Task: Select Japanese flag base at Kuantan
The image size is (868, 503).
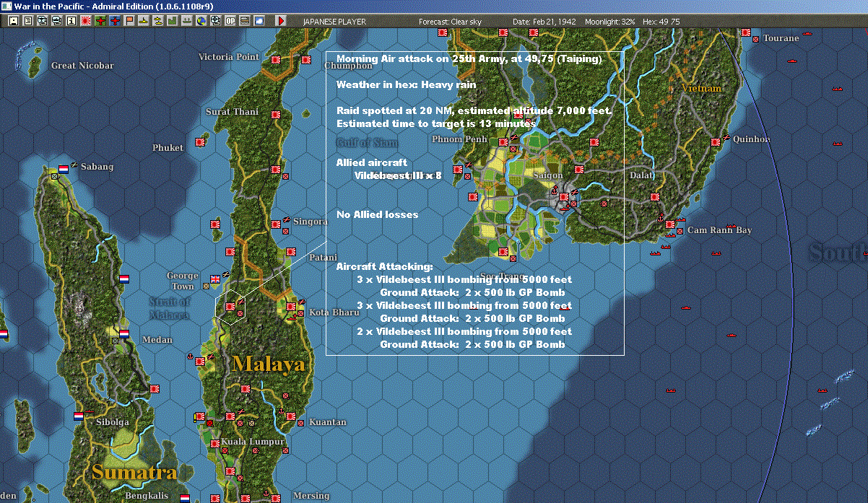Action: coord(291,416)
